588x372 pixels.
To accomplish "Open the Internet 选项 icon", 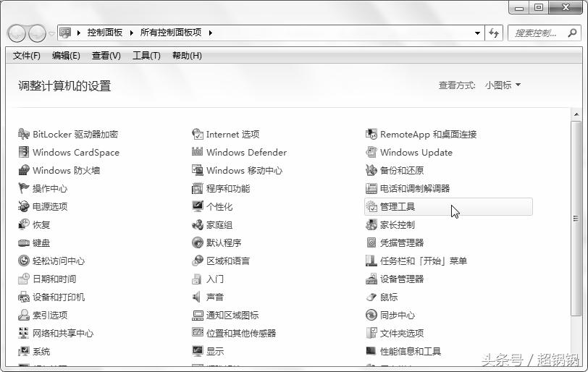I will click(x=197, y=134).
